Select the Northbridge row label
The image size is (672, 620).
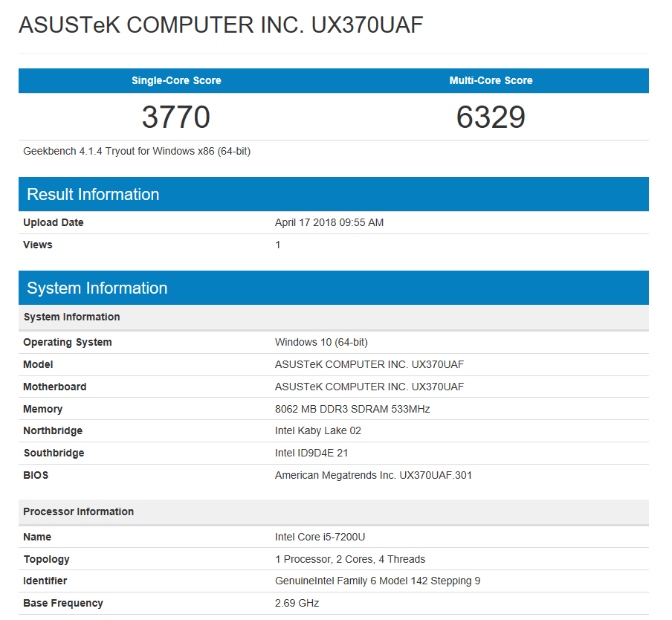53,431
